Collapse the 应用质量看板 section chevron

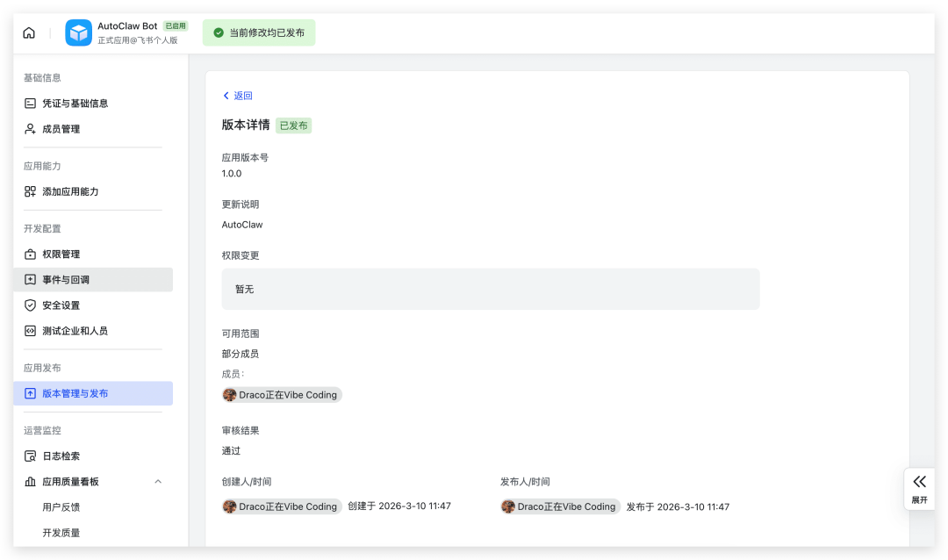point(158,481)
